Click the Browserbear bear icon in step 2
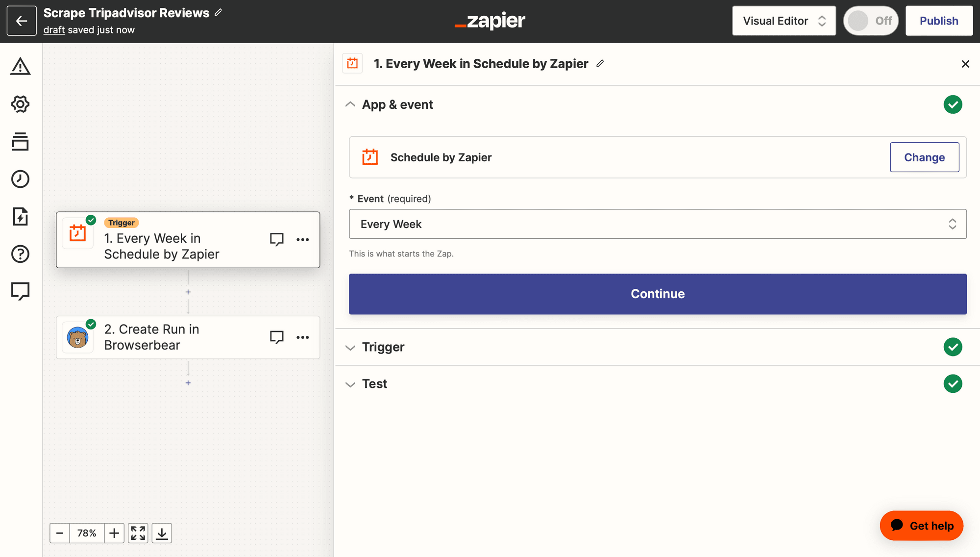The height and width of the screenshot is (557, 980). click(x=78, y=337)
